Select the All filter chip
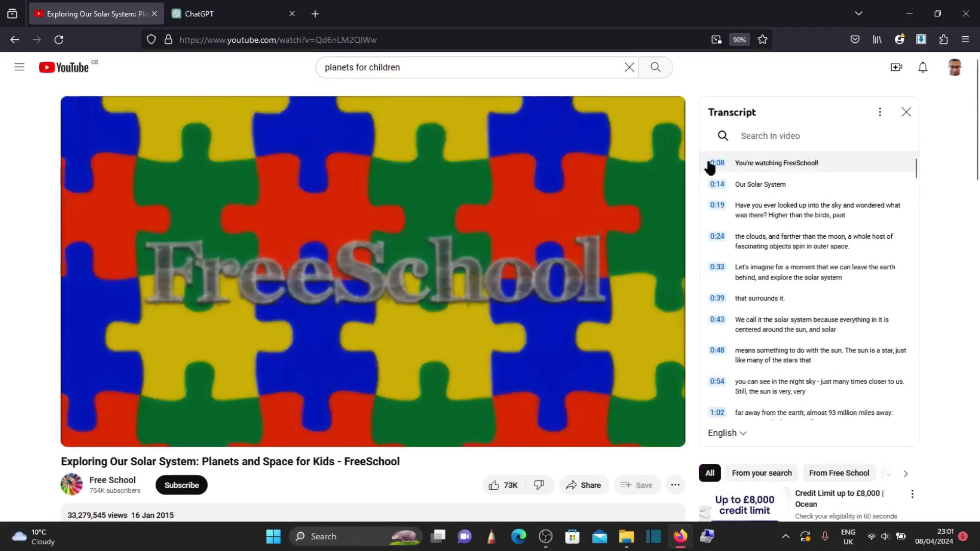Screen dimensions: 980x551 [709, 473]
